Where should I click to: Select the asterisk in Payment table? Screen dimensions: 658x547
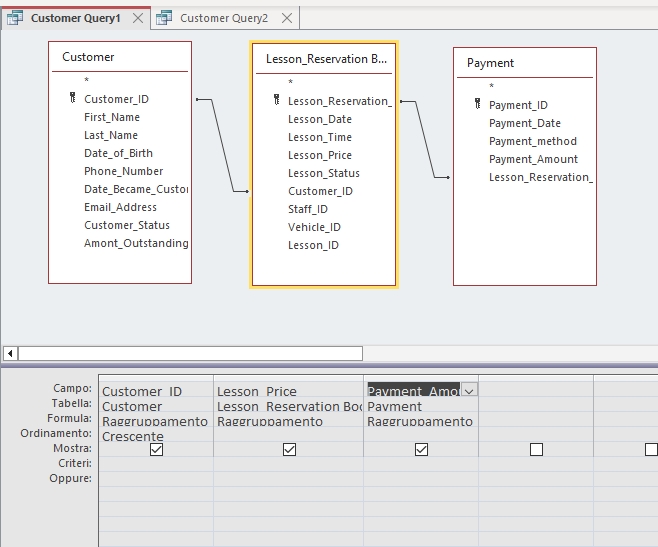(491, 86)
